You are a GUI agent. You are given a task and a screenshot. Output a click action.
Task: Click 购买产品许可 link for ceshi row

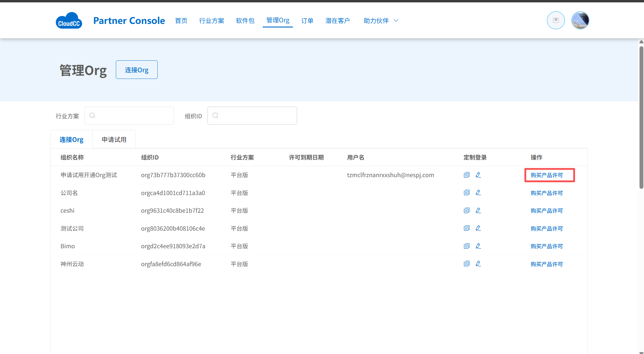pos(547,211)
